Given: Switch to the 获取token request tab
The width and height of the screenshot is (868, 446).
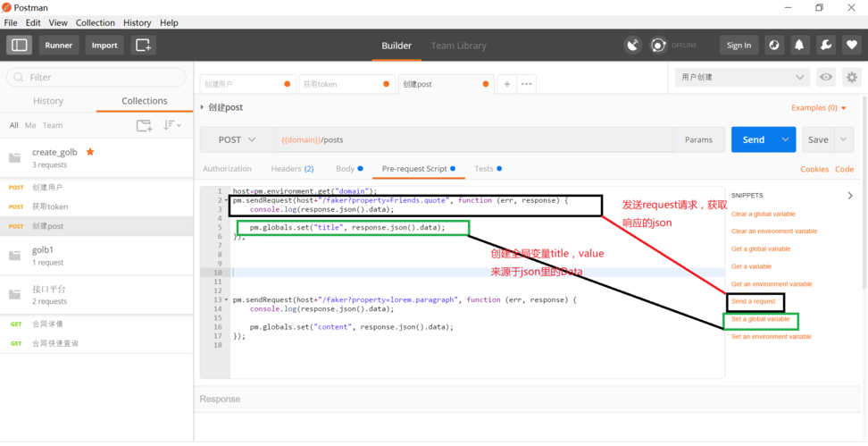Looking at the screenshot, I should coord(346,84).
